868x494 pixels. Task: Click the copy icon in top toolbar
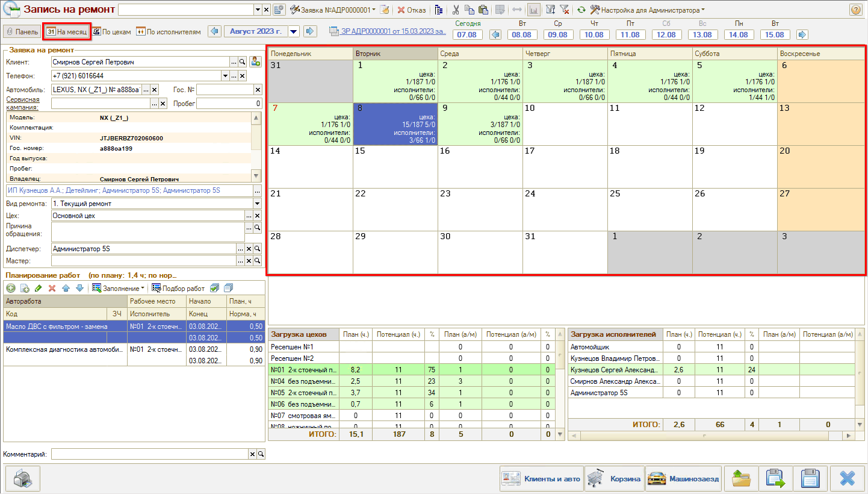click(470, 10)
